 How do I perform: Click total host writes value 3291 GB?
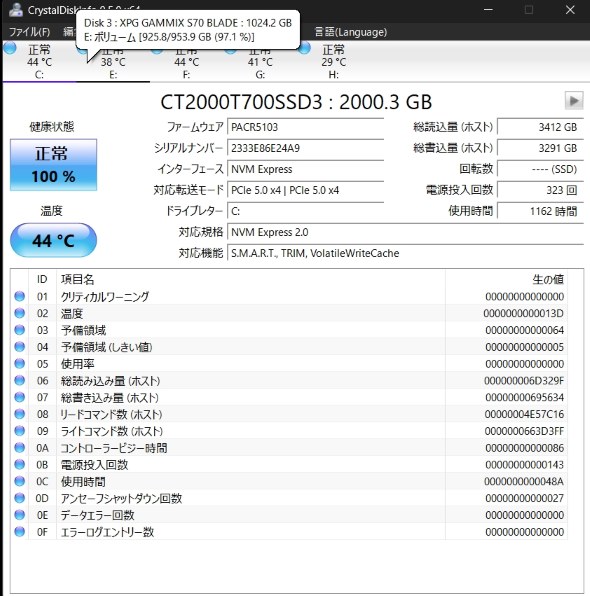click(x=540, y=148)
